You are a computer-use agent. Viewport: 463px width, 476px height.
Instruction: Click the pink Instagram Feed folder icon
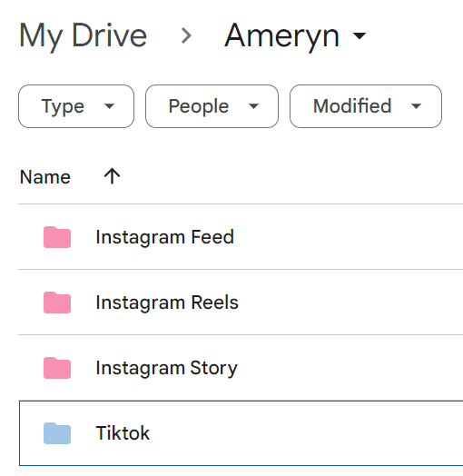[x=57, y=237]
